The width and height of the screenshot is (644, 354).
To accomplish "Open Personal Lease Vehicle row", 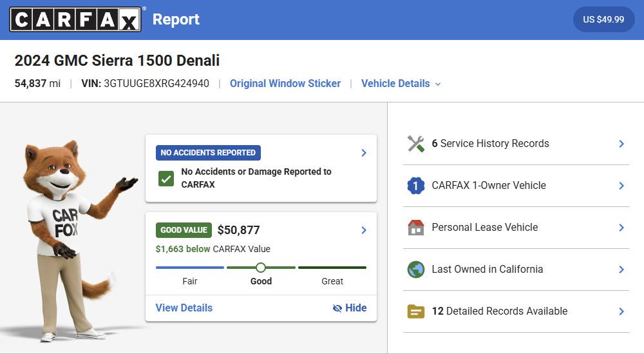I will tap(516, 228).
